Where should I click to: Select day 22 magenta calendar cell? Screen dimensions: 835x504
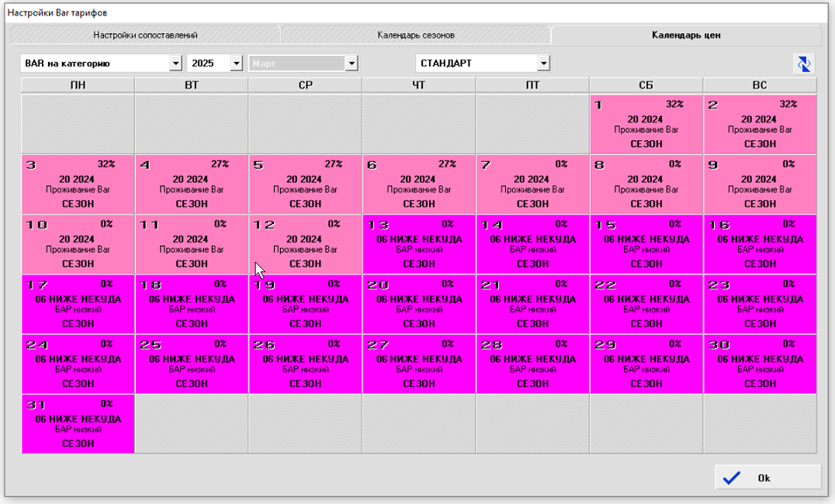[x=646, y=303]
